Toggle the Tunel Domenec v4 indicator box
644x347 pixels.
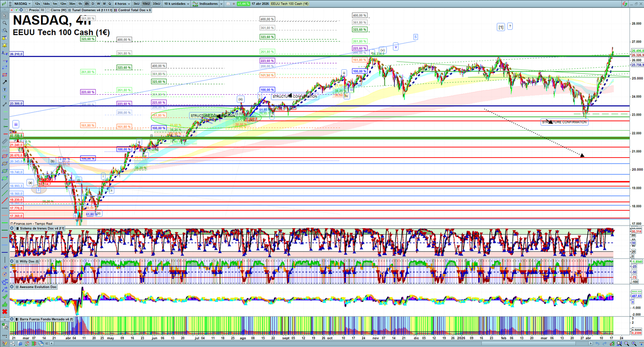pyautogui.click(x=70, y=10)
